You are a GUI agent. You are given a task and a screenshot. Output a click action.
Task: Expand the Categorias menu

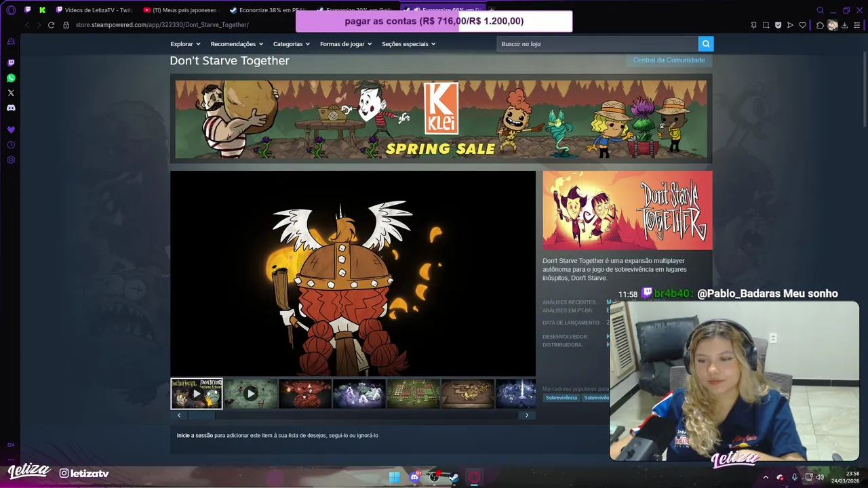click(292, 44)
